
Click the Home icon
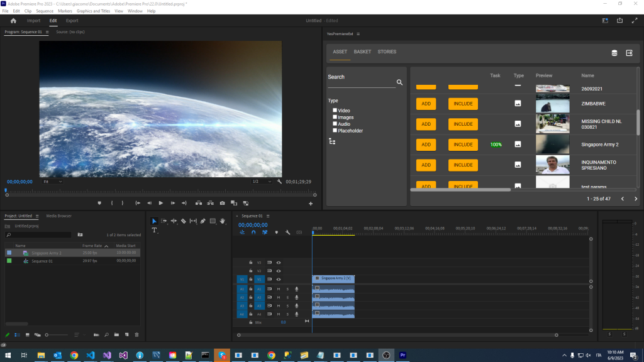pos(13,21)
